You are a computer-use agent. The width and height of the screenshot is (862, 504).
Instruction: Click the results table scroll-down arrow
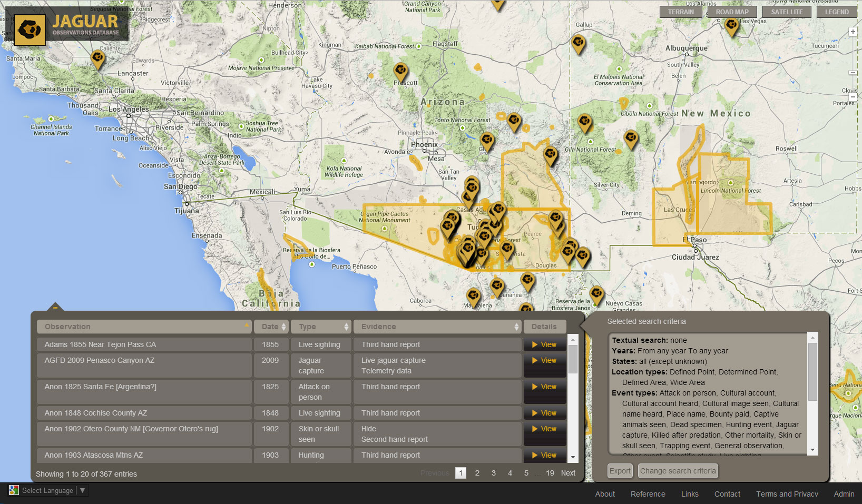573,458
